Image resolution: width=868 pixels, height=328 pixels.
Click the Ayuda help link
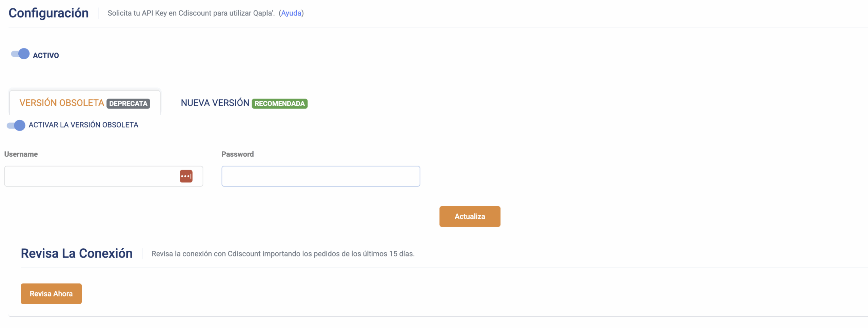coord(291,13)
